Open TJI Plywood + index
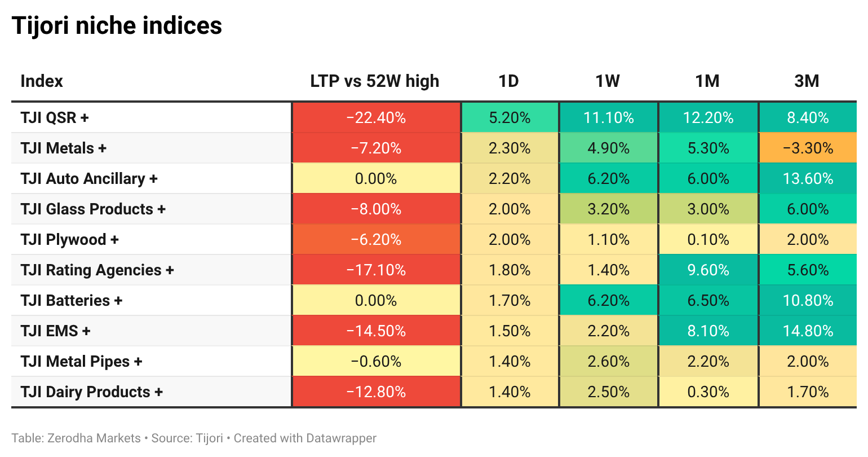 (69, 240)
